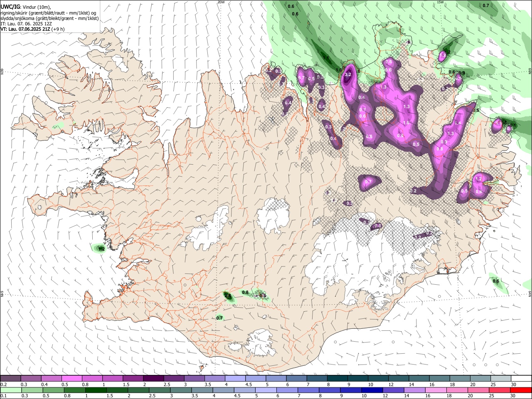Click the 1.5 label in the bottom legend row

pos(110,396)
